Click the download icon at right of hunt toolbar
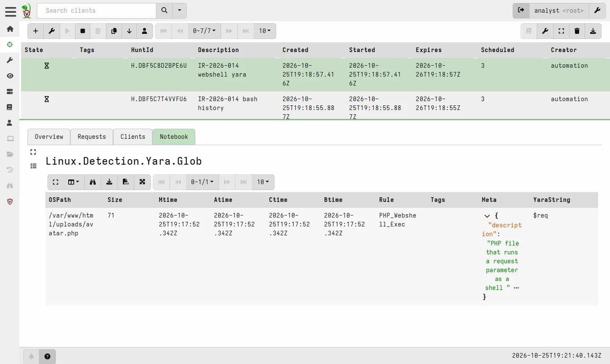The image size is (610, 364). click(x=593, y=31)
